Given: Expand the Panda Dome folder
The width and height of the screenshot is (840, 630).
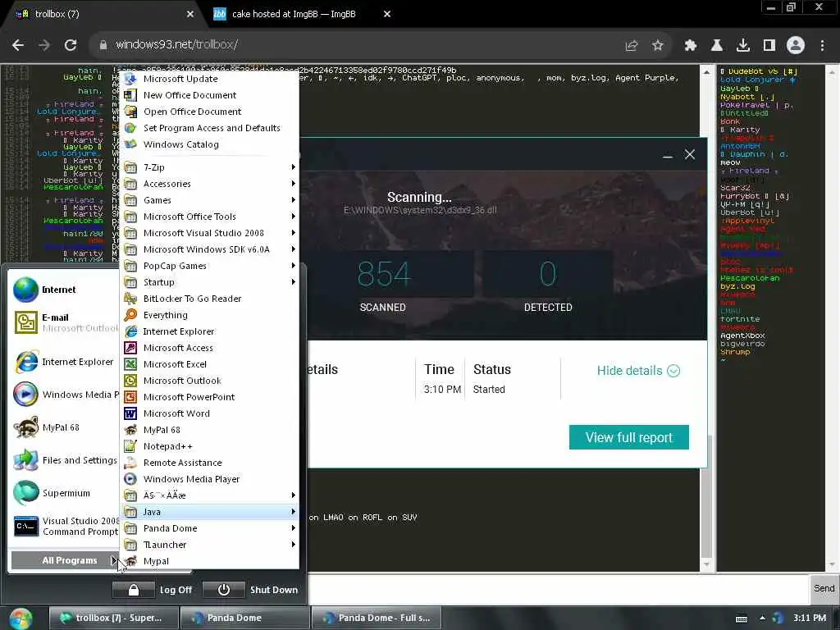Looking at the screenshot, I should (x=209, y=528).
